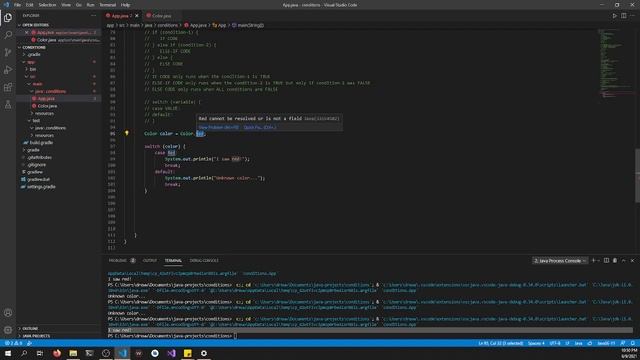Kill terminal with trash icon
This screenshot has height=360, width=640.
pos(615,260)
